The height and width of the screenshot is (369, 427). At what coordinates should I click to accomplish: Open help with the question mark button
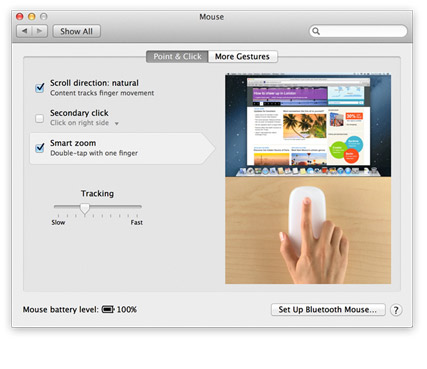pos(396,310)
